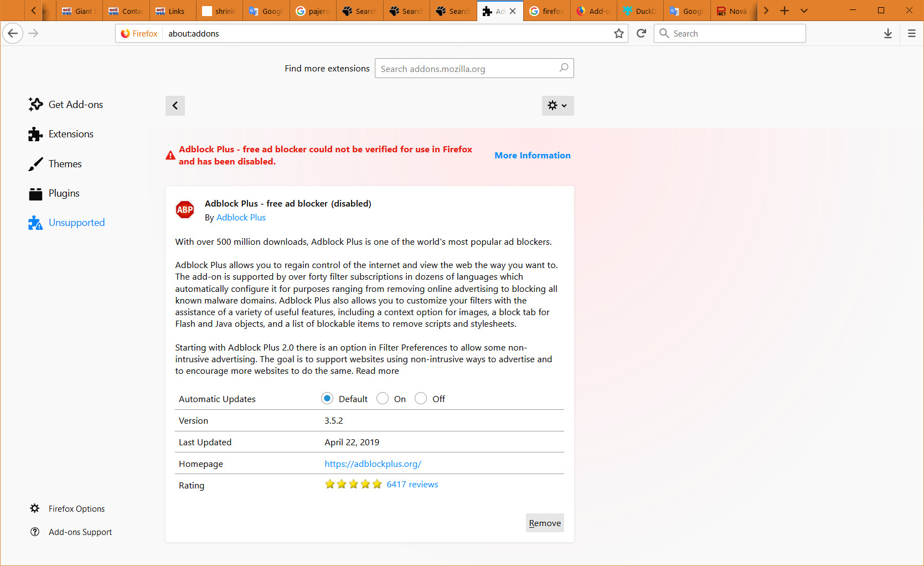
Task: Switch to the Add-o tab with Firefox icon
Action: 593,11
